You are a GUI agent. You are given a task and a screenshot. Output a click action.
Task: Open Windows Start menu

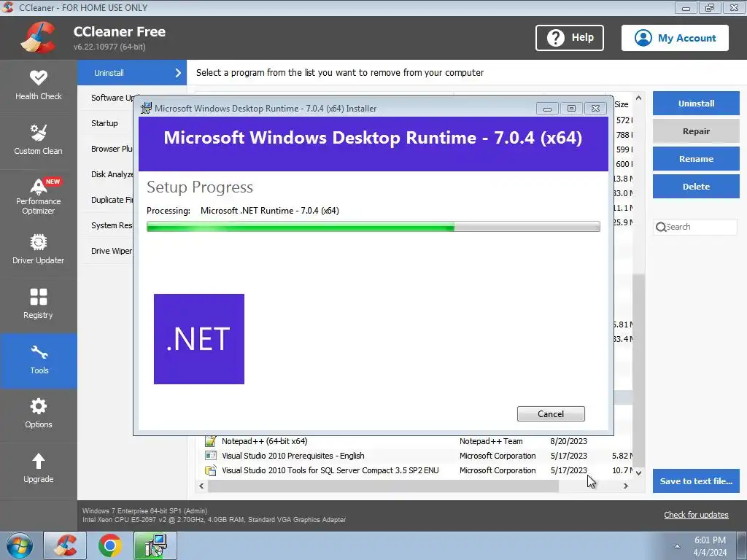pos(19,545)
